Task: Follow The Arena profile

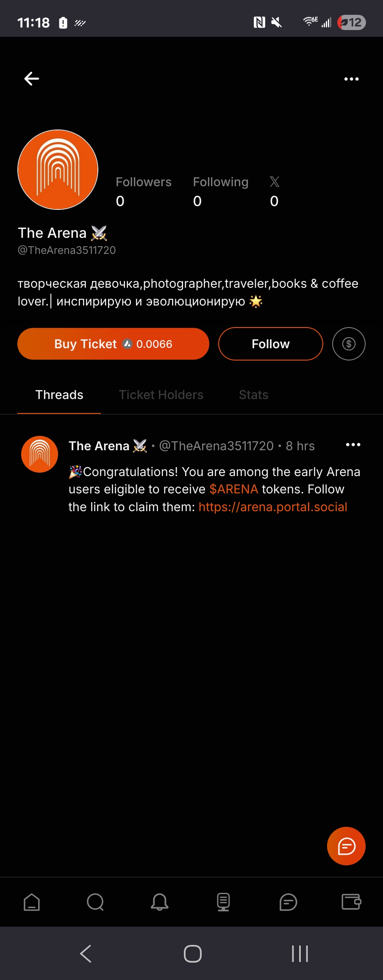Action: point(270,344)
